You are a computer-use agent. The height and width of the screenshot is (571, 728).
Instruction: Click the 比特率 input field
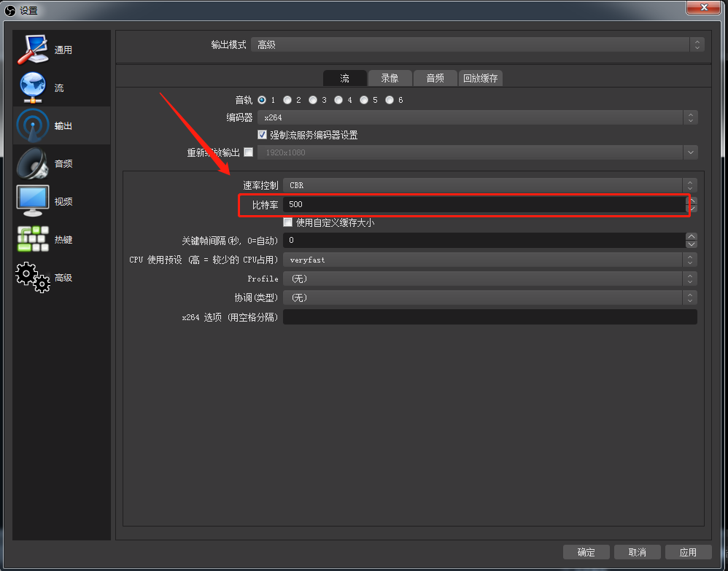point(481,205)
